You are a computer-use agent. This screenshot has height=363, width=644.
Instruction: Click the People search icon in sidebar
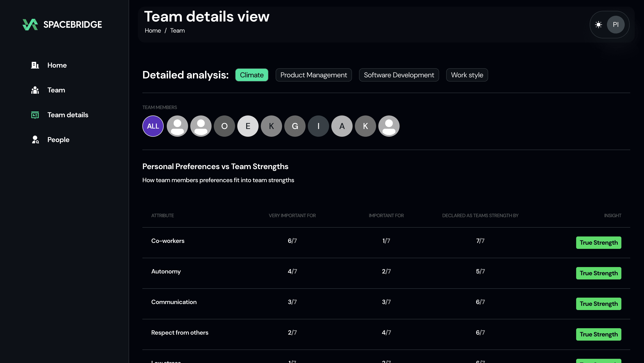pos(35,140)
